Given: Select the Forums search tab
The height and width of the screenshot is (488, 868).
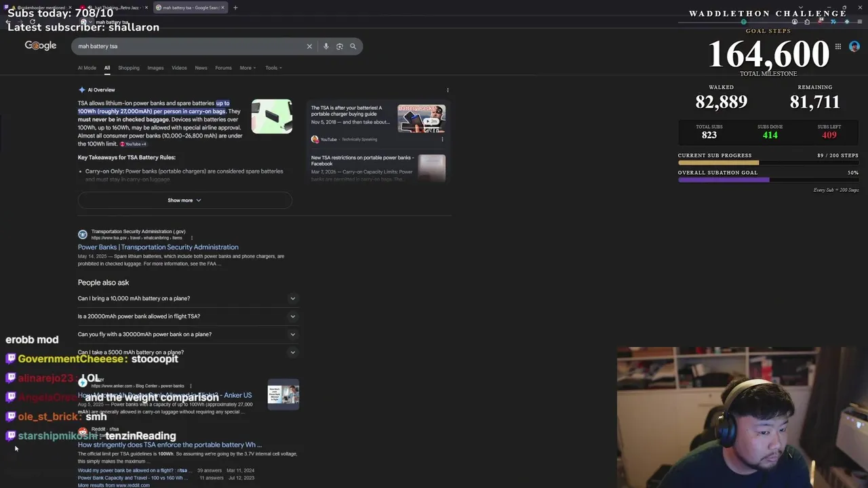Looking at the screenshot, I should (223, 68).
